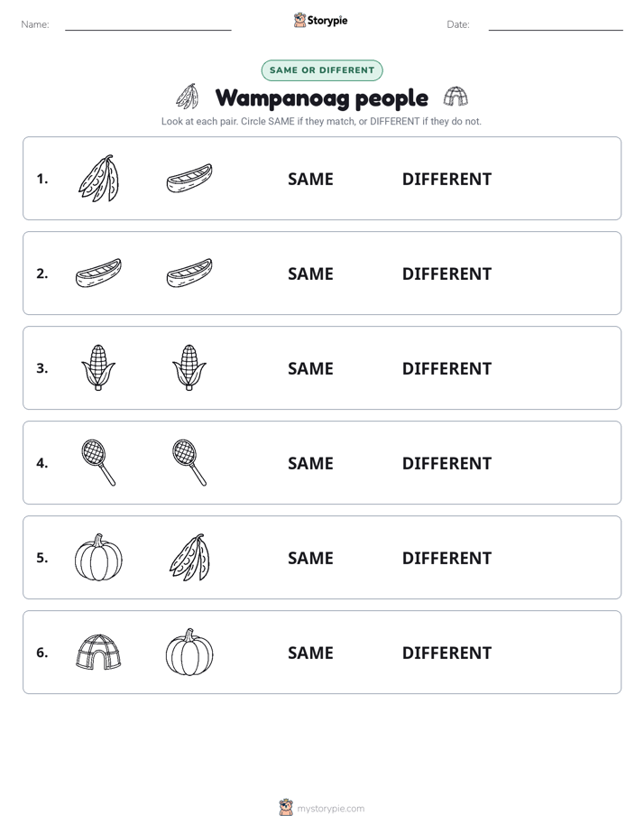This screenshot has height=834, width=644.
Task: Mark SAME for row 4
Action: 310,463
